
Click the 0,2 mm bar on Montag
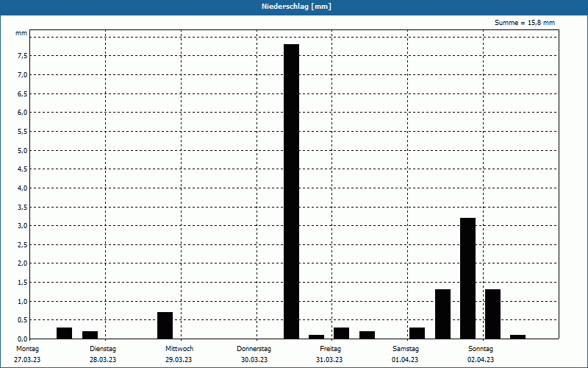tap(90, 335)
